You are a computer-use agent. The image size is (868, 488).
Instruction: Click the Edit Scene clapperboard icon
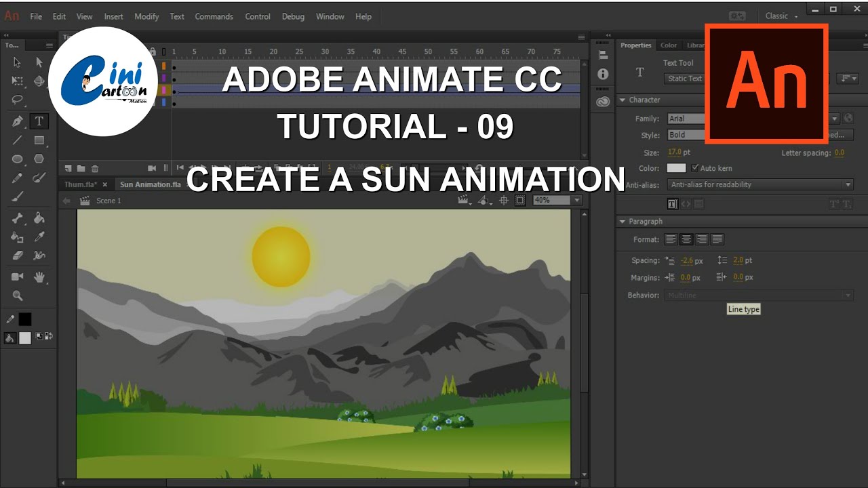pos(465,200)
